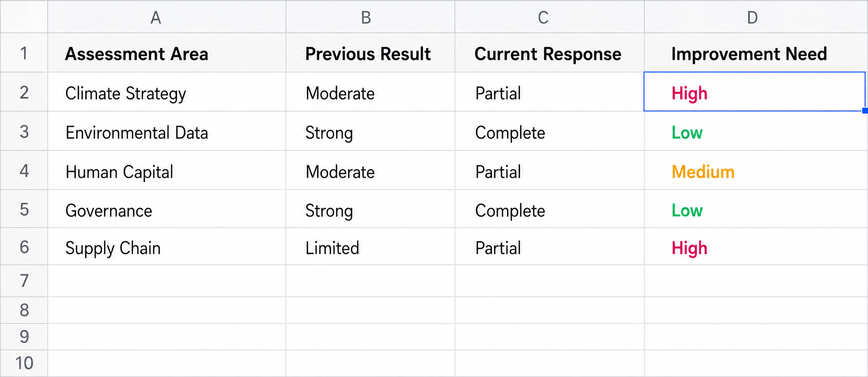The height and width of the screenshot is (377, 868).
Task: Select the Low cell for Governance
Action: [756, 209]
